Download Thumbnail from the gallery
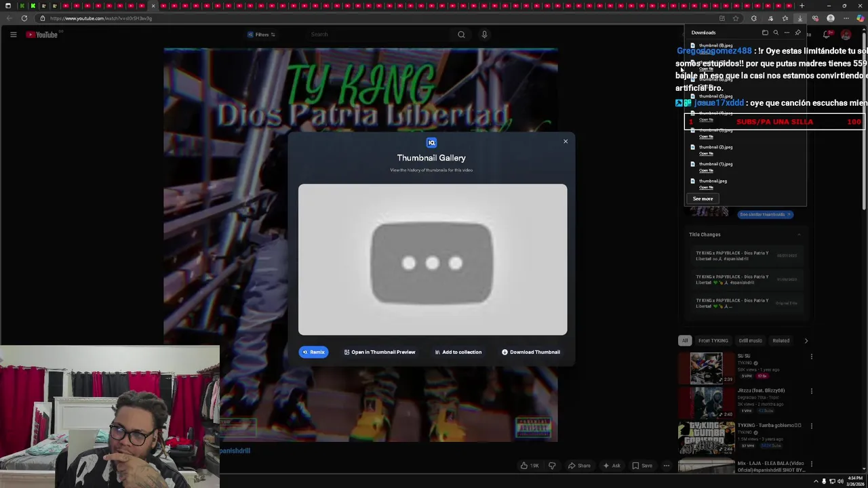Viewport: 868px width, 488px height. pos(531,352)
